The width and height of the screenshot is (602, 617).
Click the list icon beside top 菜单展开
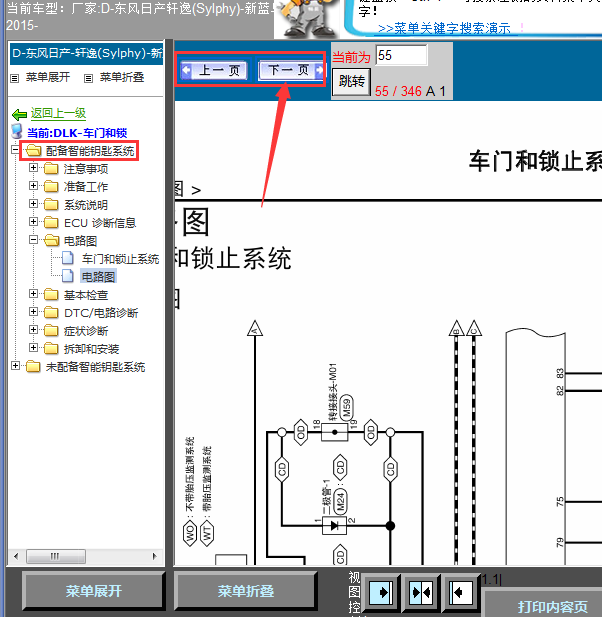(x=15, y=78)
